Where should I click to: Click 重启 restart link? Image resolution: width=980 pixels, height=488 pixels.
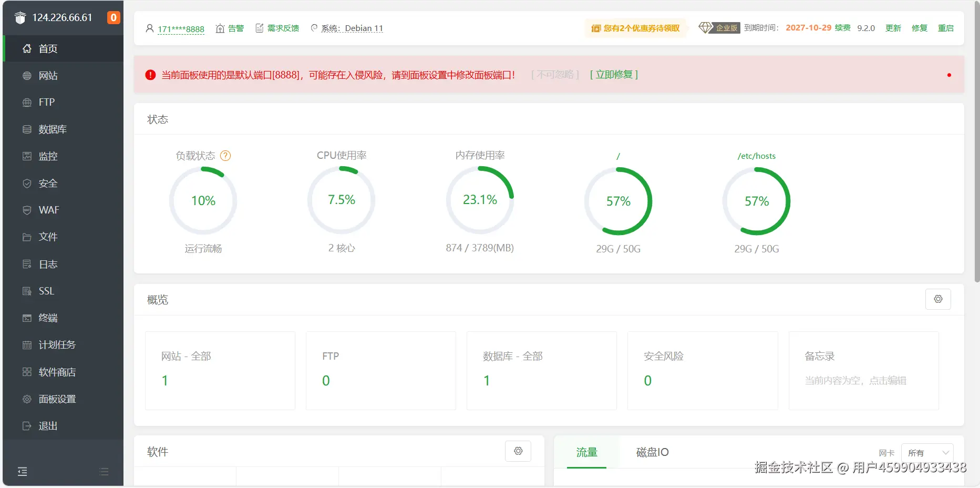[x=946, y=28]
